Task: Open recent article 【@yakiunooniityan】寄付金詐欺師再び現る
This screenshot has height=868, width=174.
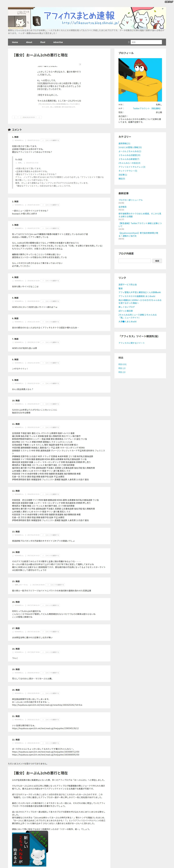Action: click(x=138, y=234)
